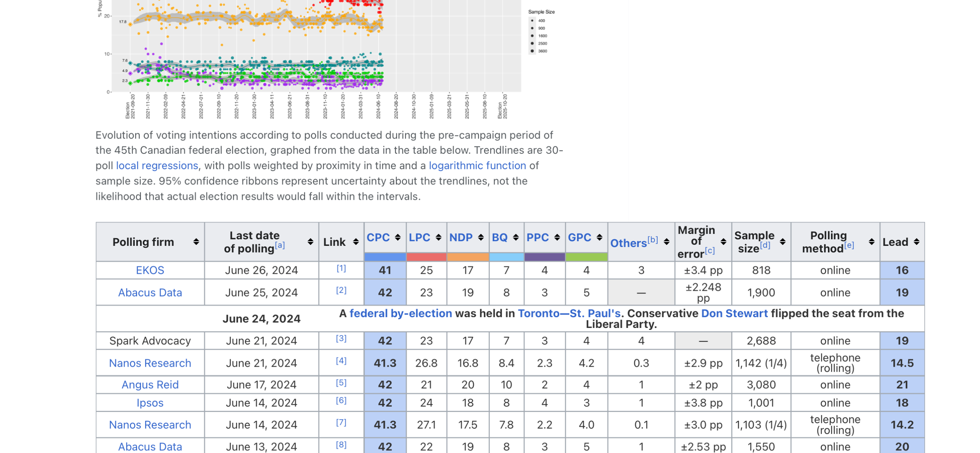Image resolution: width=980 pixels, height=453 pixels.
Task: Open citation [4] for Nanos Research
Action: (x=341, y=361)
